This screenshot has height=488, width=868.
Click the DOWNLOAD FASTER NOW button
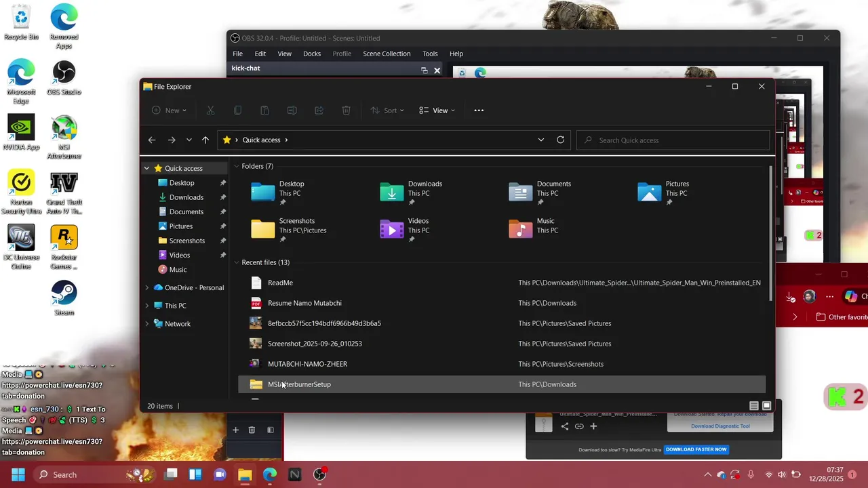pos(696,449)
